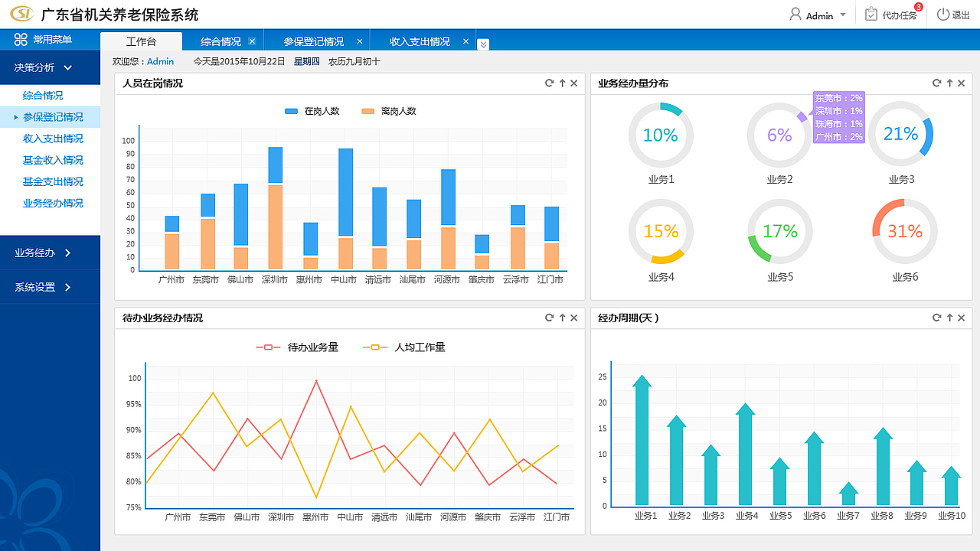Collapse the 经办周期(天) panel with up arrow
The height and width of the screenshot is (551, 980).
point(949,318)
